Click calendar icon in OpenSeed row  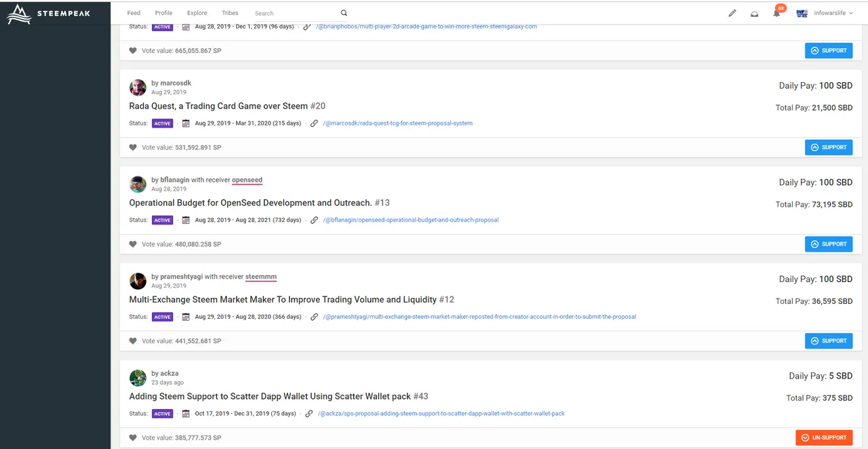186,220
